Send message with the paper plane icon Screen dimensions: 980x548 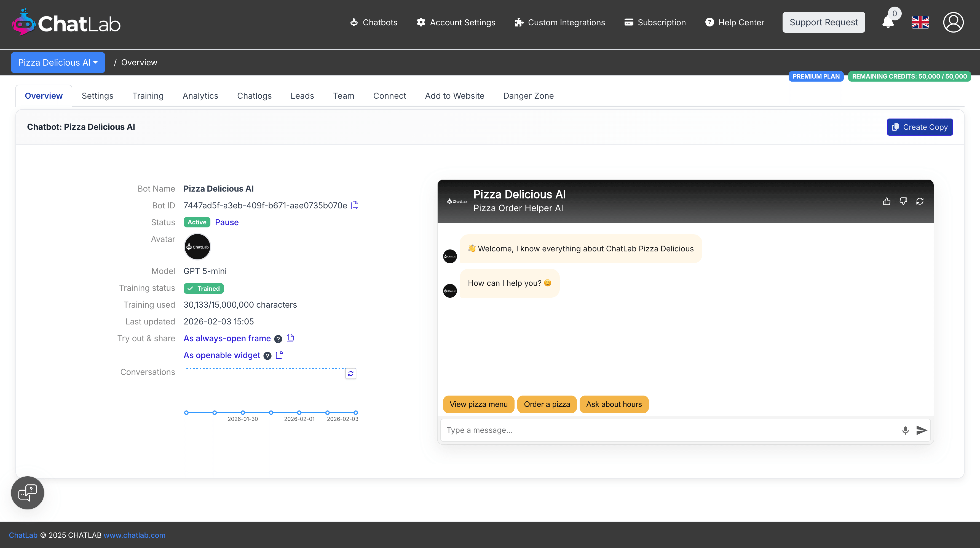(x=922, y=430)
